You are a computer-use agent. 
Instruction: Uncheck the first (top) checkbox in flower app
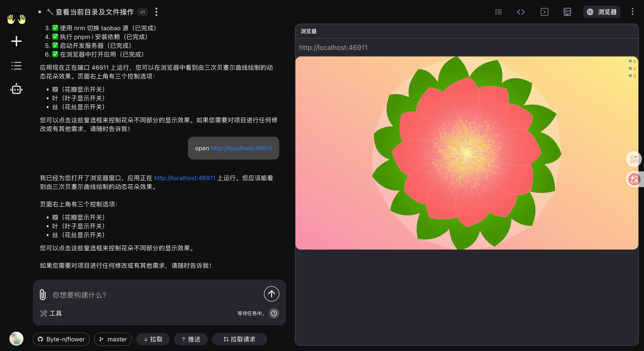pos(630,61)
